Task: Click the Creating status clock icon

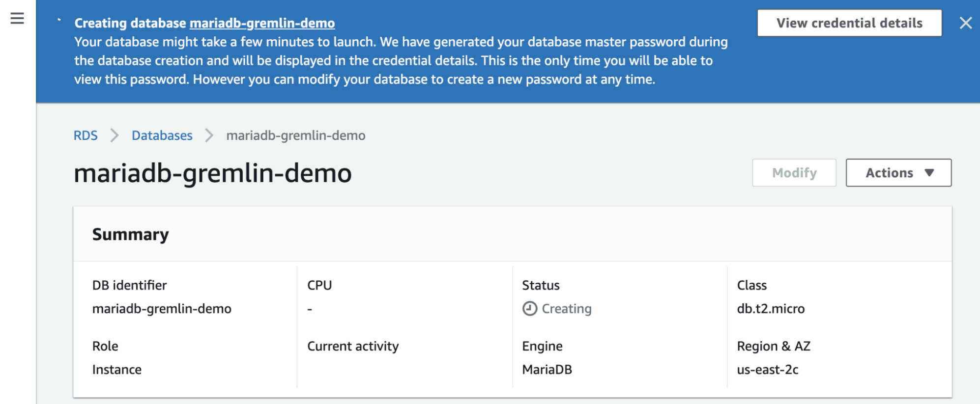Action: [x=529, y=309]
